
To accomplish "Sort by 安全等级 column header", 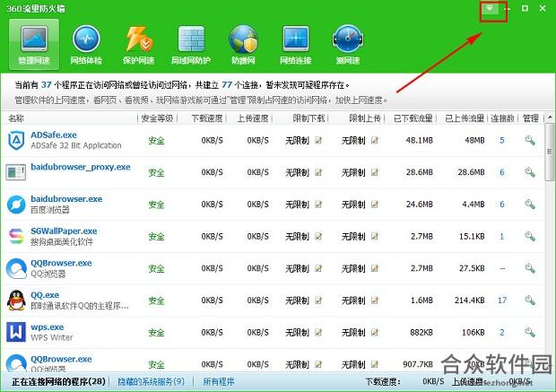I will [x=157, y=118].
